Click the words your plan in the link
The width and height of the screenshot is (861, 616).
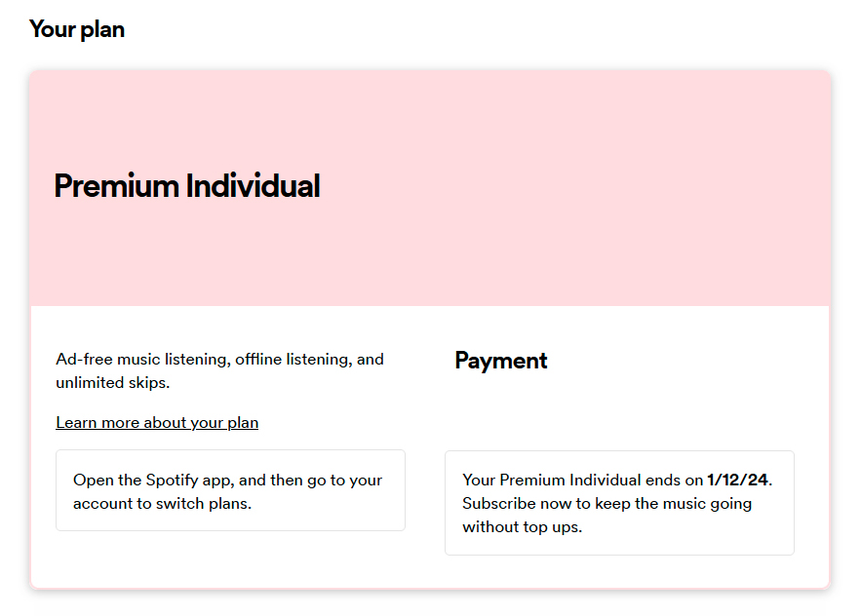click(x=224, y=423)
